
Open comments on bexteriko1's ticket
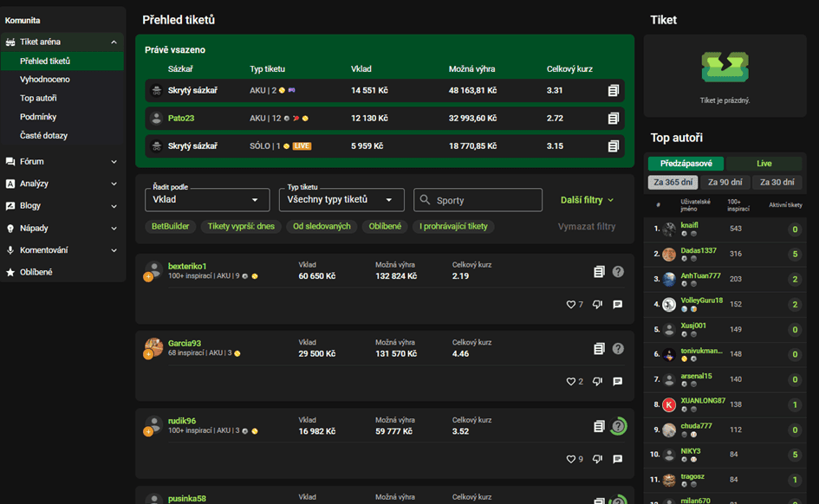pos(617,305)
